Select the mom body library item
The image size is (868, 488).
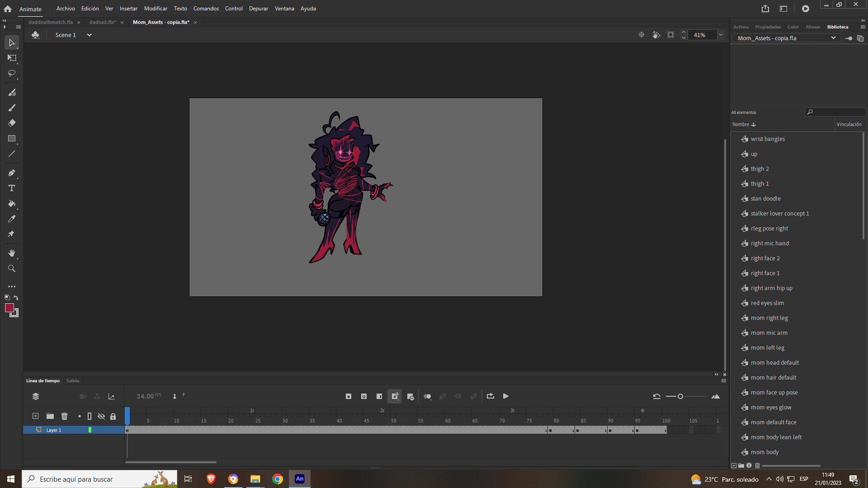[764, 452]
